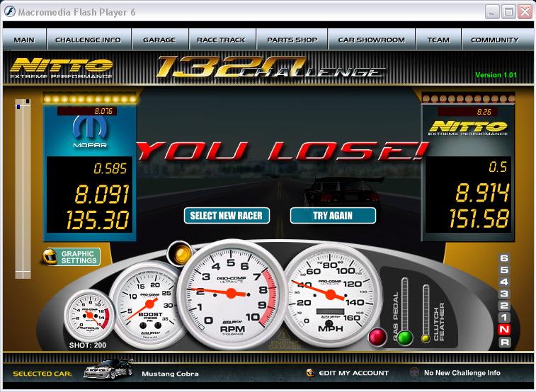This screenshot has width=536, height=392.
Task: Click the yellow clutch feather knob
Action: click(426, 338)
